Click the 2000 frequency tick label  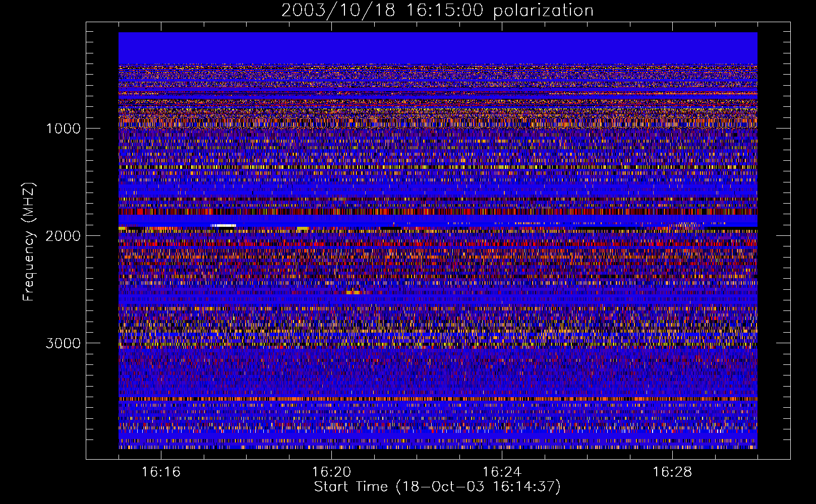point(64,236)
